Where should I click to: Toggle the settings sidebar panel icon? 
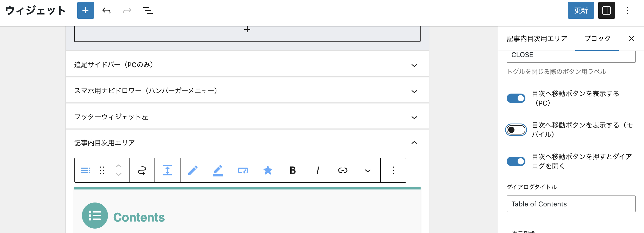coord(606,10)
